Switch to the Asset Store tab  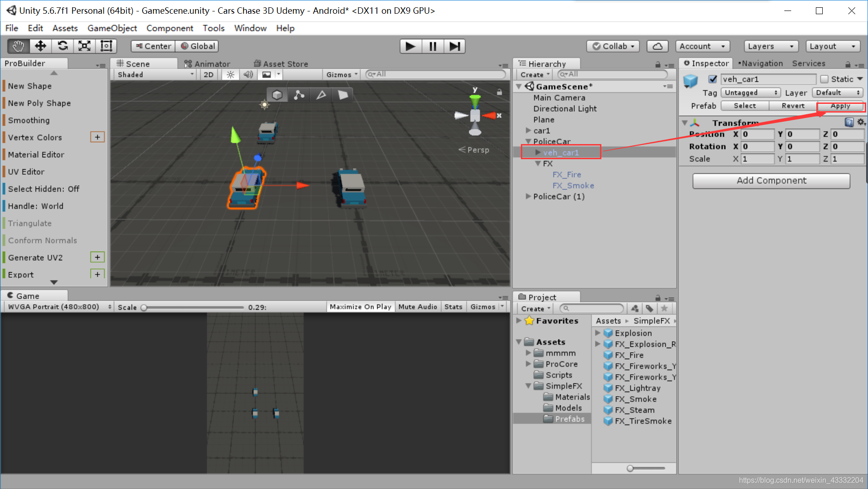click(281, 64)
